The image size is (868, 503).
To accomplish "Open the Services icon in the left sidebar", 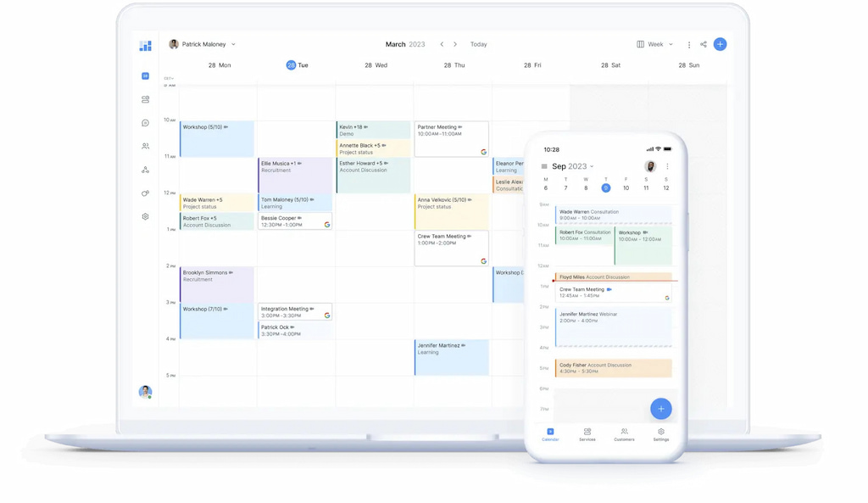I will coord(145,99).
